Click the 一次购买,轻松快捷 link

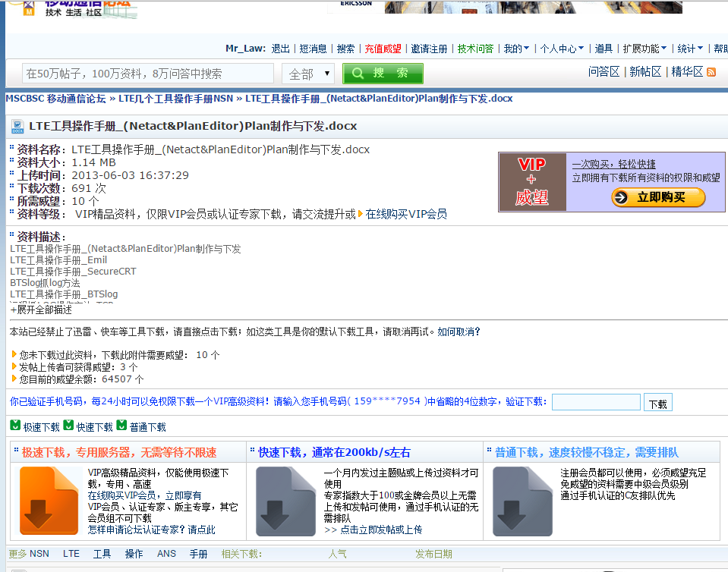click(614, 164)
